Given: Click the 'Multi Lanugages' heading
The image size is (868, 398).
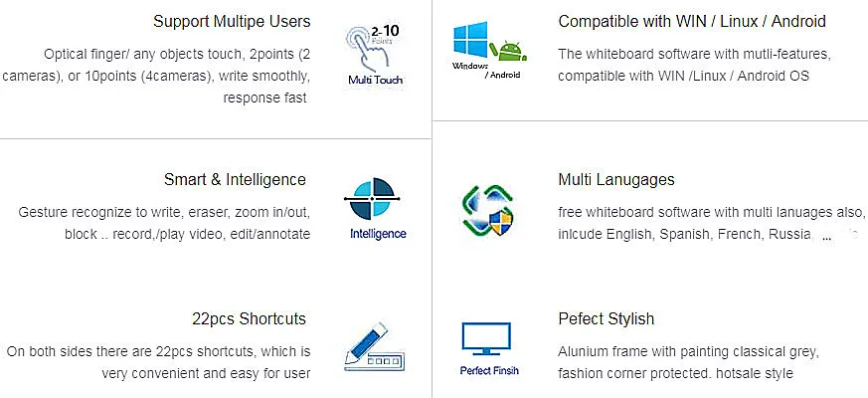Looking at the screenshot, I should coord(616,179).
